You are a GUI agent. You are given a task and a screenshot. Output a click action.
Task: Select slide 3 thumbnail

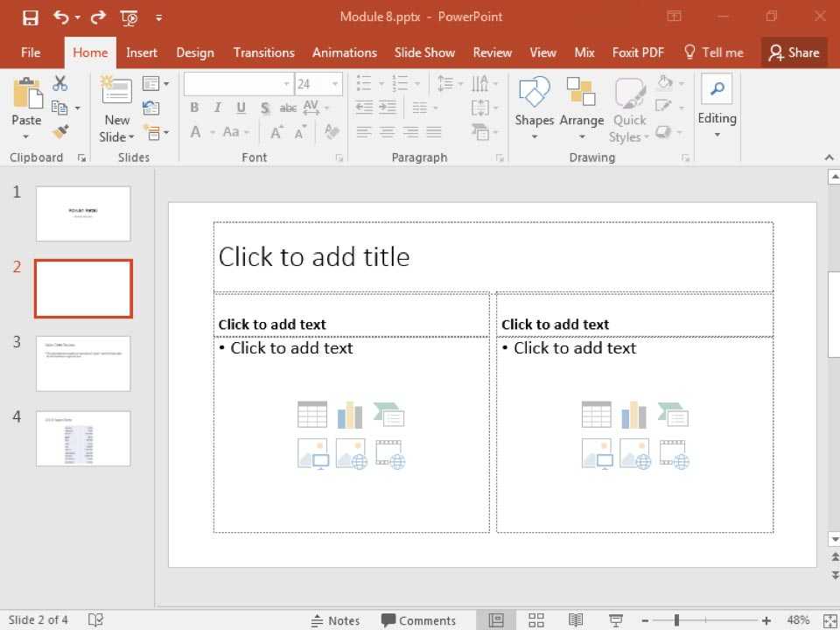[83, 363]
